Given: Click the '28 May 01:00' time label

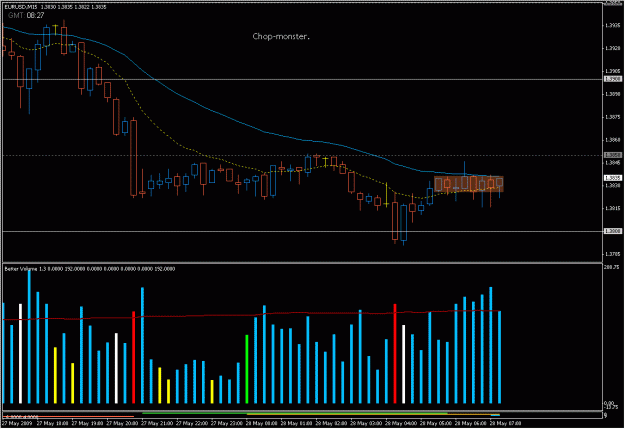Looking at the screenshot, I should 296,423.
